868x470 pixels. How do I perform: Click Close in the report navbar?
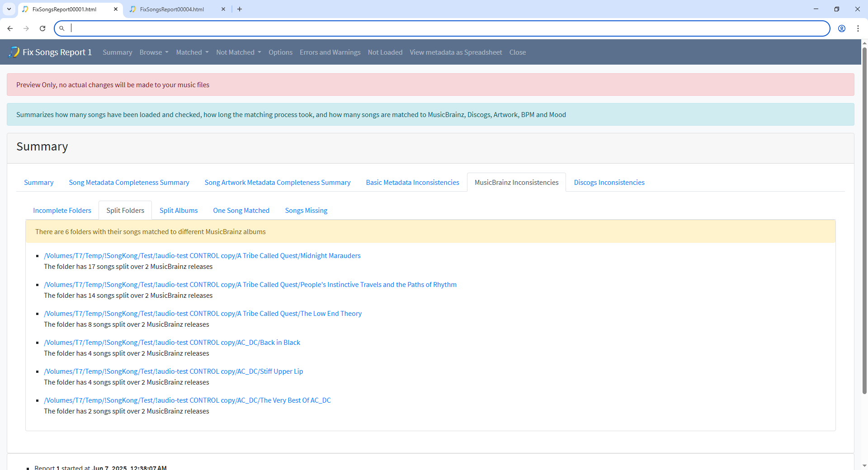518,52
